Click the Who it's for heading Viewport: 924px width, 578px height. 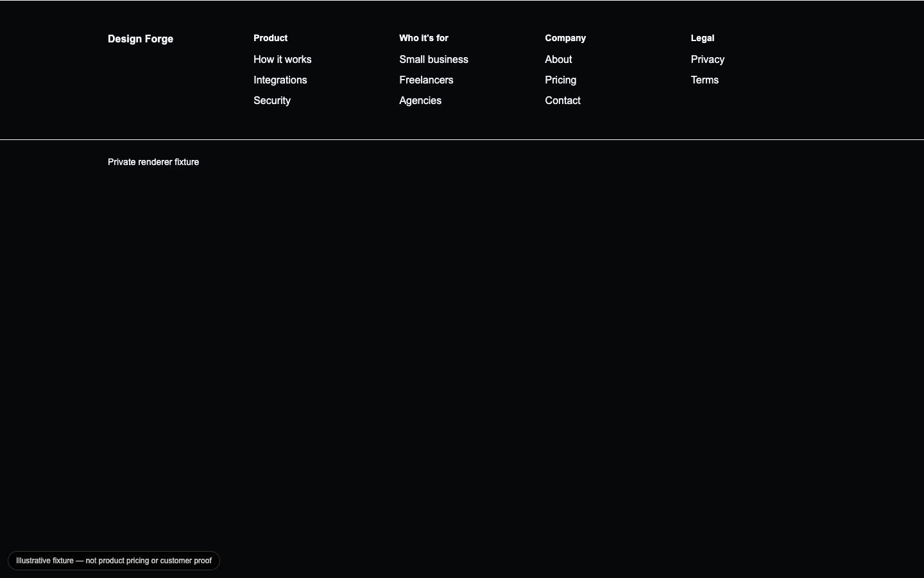[x=424, y=38]
